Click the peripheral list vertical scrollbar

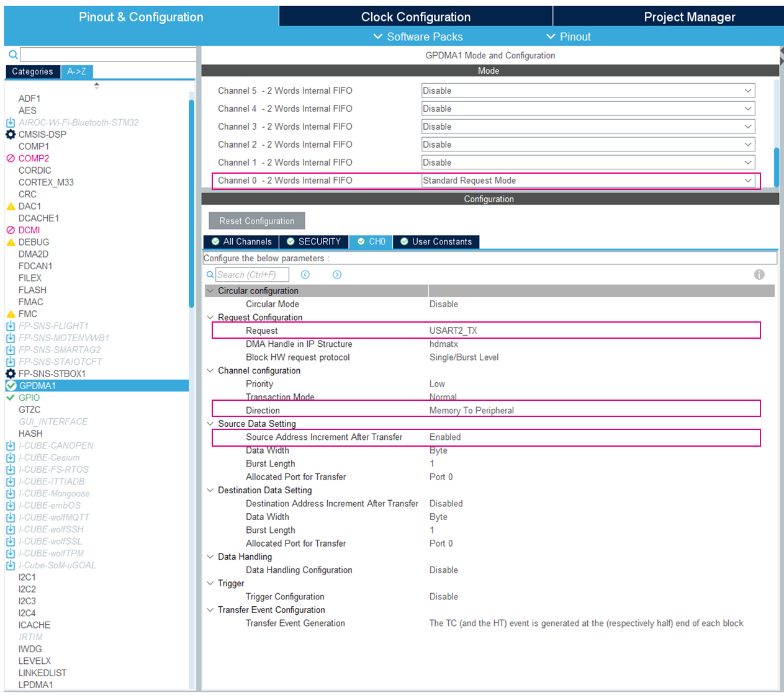coord(191,203)
